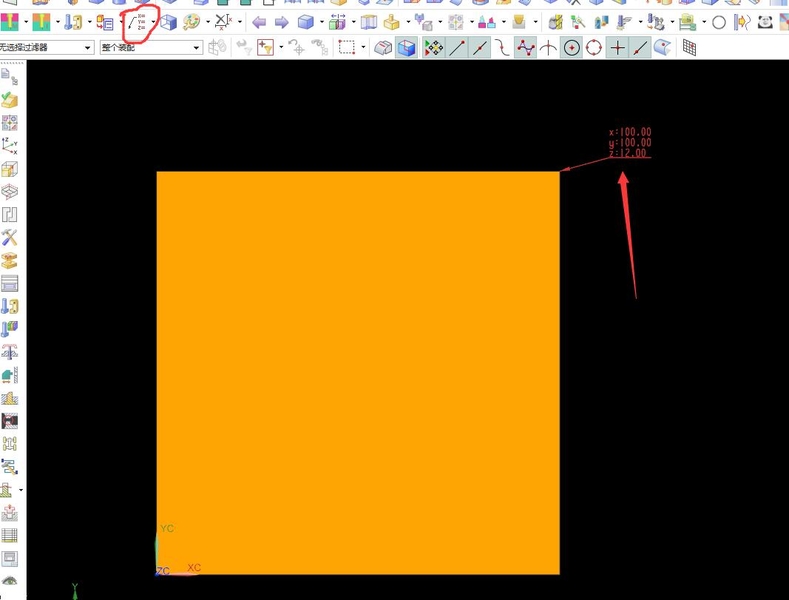The image size is (789, 600).
Task: Click the blue bolt bracket toolbar icon
Action: click(73, 22)
